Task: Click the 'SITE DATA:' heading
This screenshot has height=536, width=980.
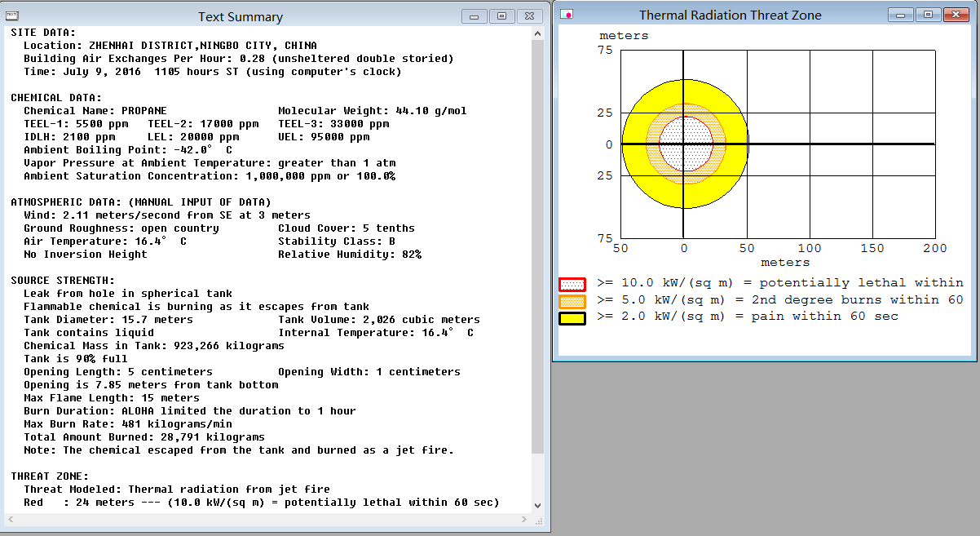Action: point(43,33)
